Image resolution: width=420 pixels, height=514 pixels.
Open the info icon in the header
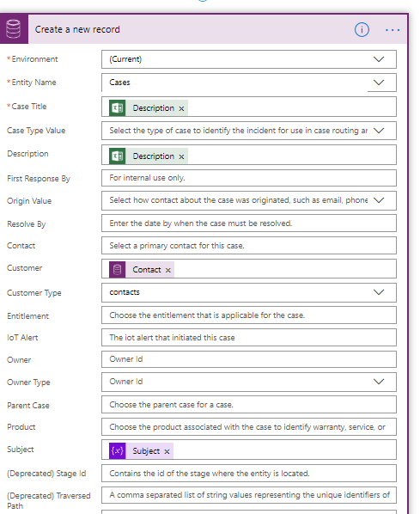tap(362, 30)
